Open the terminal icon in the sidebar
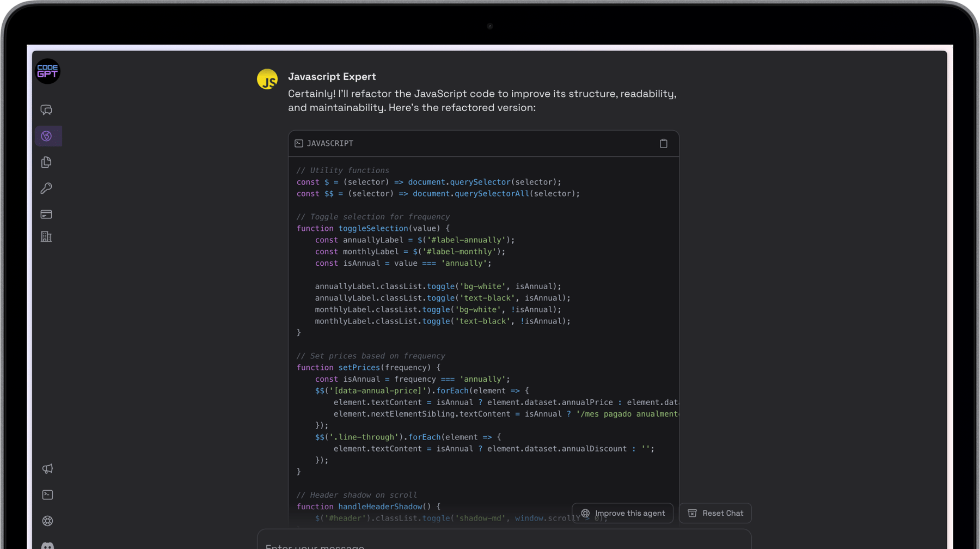The height and width of the screenshot is (549, 980). pyautogui.click(x=47, y=495)
